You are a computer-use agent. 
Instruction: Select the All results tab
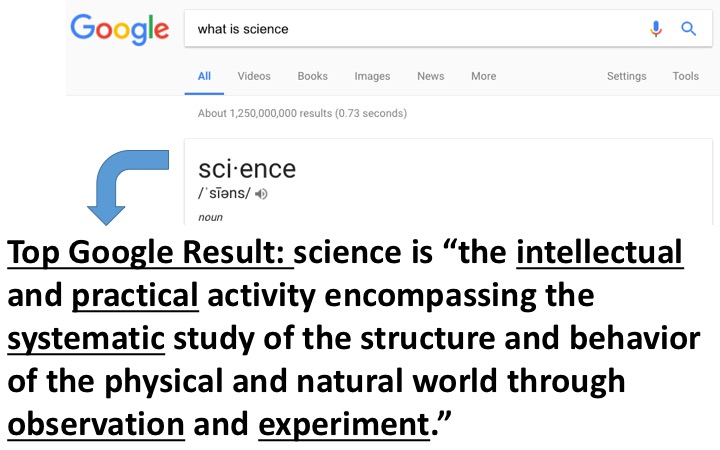[204, 76]
